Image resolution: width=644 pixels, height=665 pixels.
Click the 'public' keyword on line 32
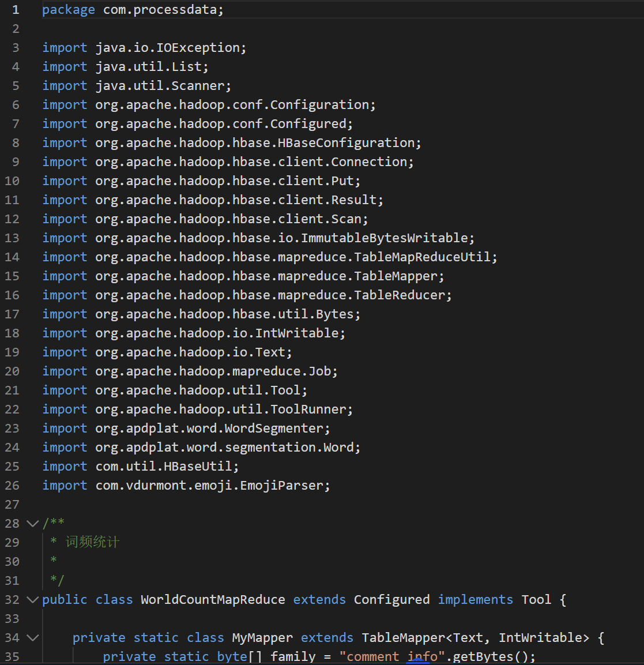65,600
